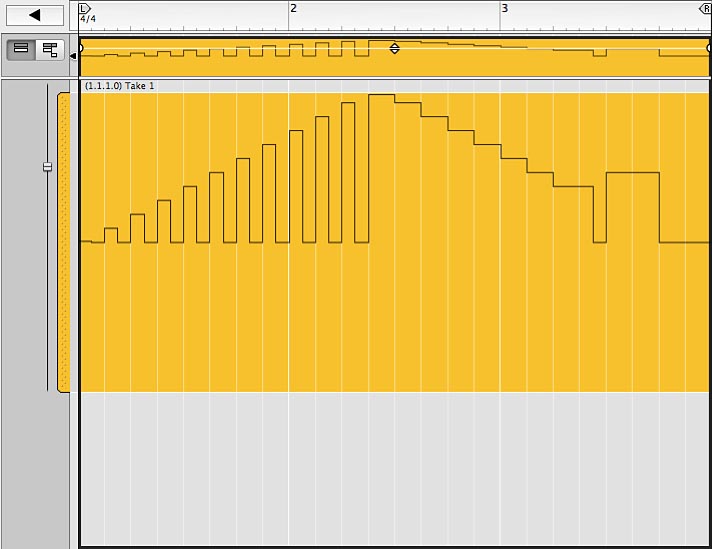Click the left locator L marker
The width and height of the screenshot is (712, 549).
pos(84,8)
